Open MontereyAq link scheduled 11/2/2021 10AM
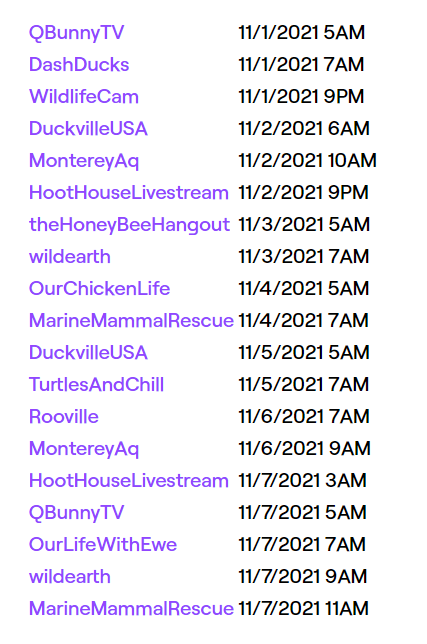The width and height of the screenshot is (427, 644). click(84, 161)
